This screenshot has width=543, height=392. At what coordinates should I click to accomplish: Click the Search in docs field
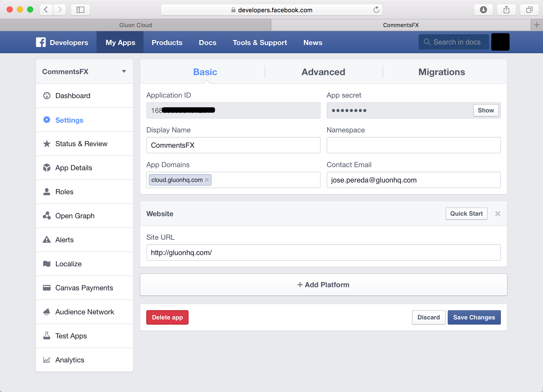pos(454,42)
